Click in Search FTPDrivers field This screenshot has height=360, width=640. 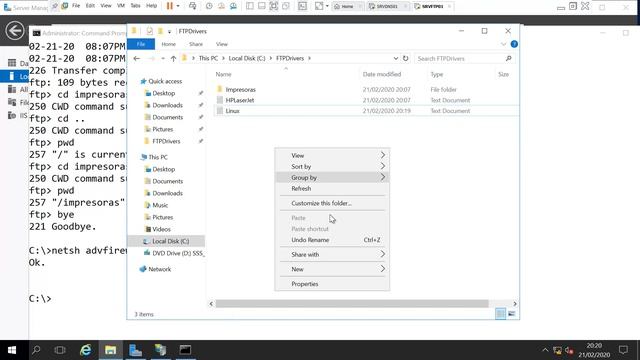459,58
